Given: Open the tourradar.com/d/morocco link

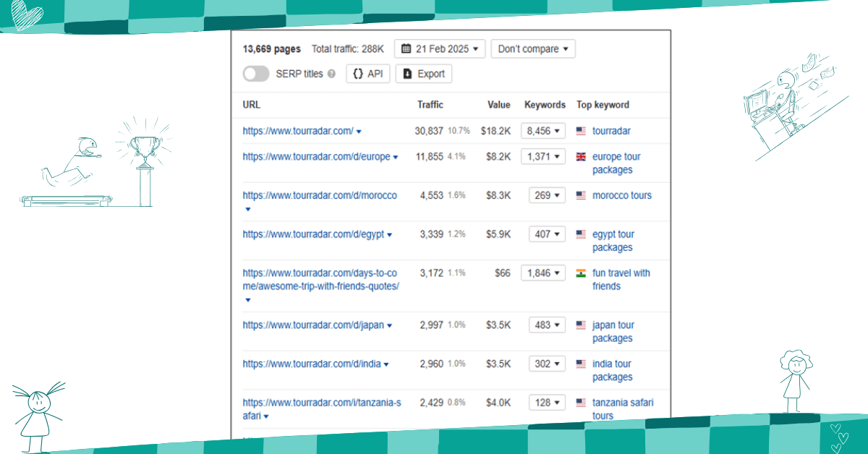Looking at the screenshot, I should point(320,196).
